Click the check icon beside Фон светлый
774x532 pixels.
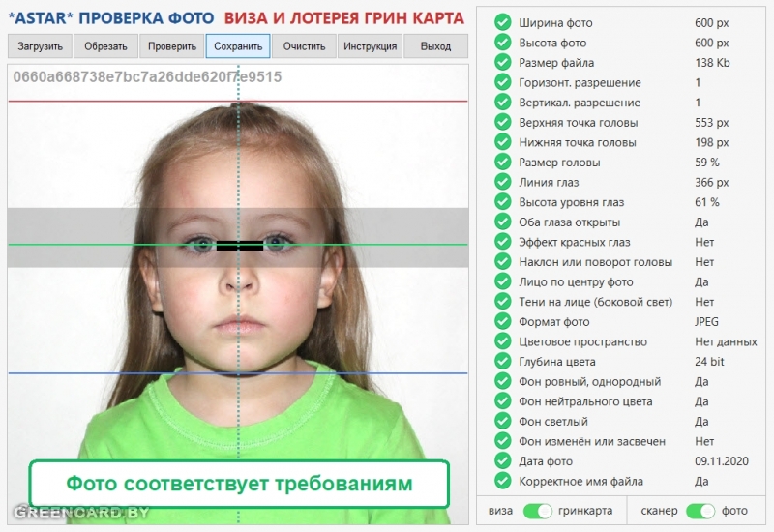[502, 421]
